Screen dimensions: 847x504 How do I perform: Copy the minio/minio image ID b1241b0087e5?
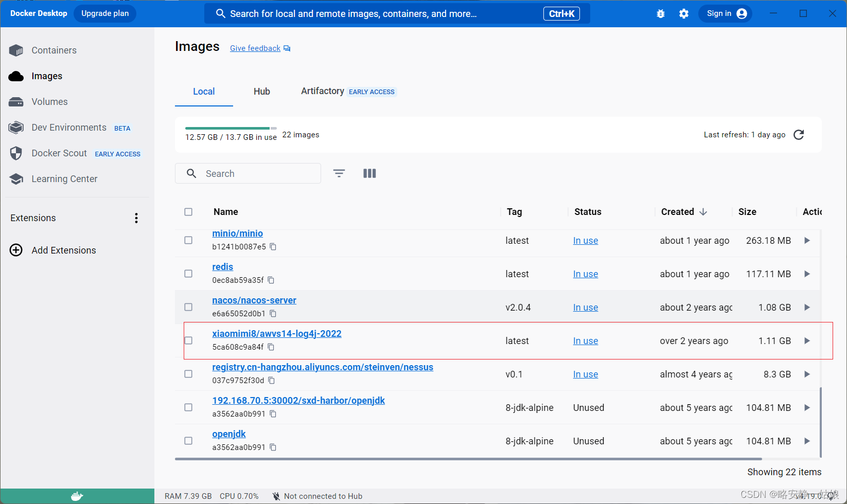(273, 247)
